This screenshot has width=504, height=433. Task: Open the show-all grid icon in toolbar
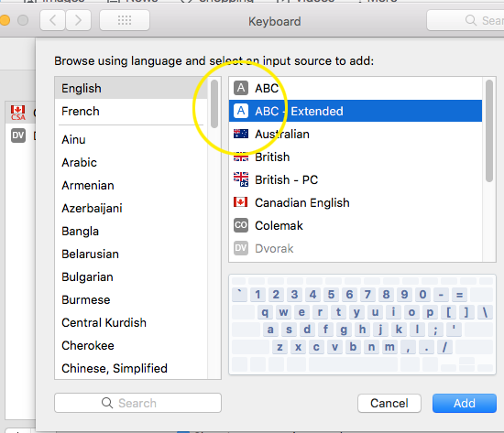125,20
